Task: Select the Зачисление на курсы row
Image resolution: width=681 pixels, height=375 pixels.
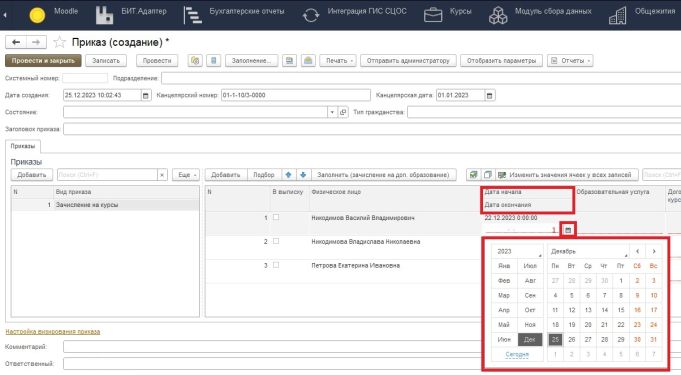Action: (105, 205)
